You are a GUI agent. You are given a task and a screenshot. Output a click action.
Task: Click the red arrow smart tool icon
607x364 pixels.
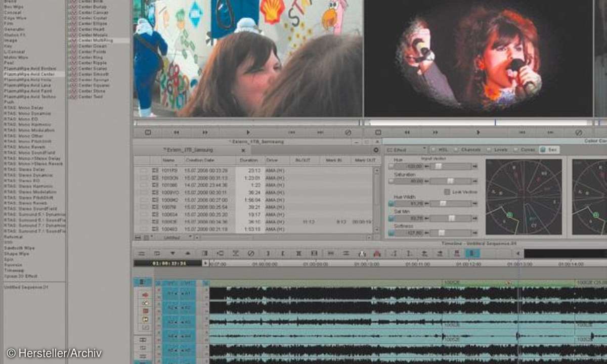point(146,295)
